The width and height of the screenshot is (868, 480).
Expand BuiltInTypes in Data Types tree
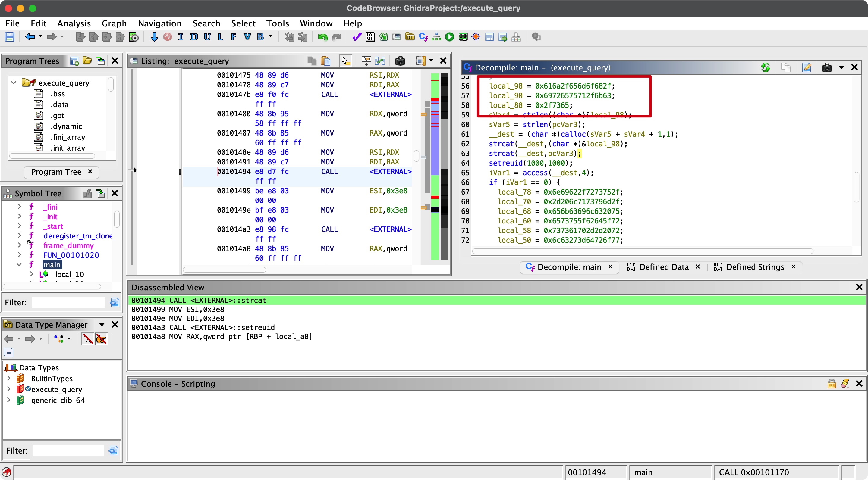(9, 378)
